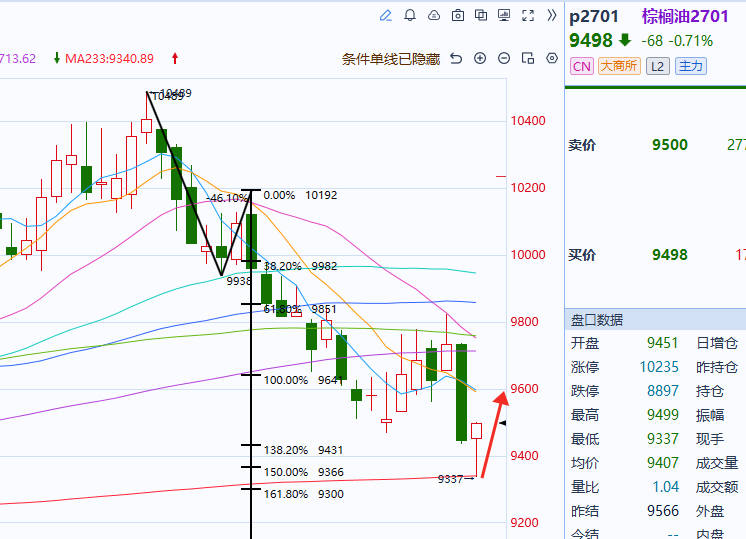The width and height of the screenshot is (746, 539).
Task: Click the 条件单线已隐藏 label
Action: 391,59
